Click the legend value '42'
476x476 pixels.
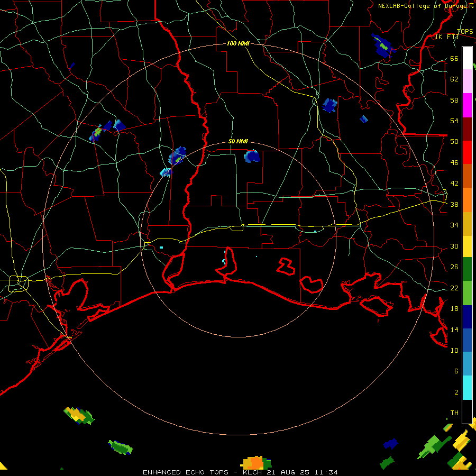454,184
